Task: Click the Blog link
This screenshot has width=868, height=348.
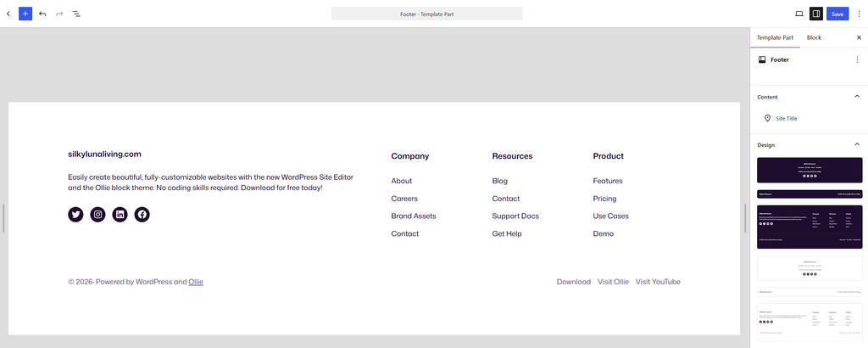Action: pos(500,181)
